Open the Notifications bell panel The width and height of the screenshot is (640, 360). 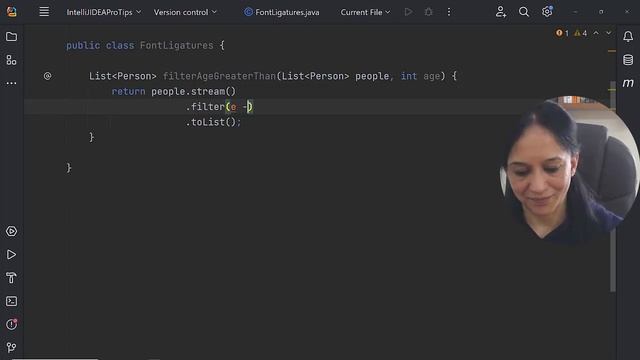point(628,37)
